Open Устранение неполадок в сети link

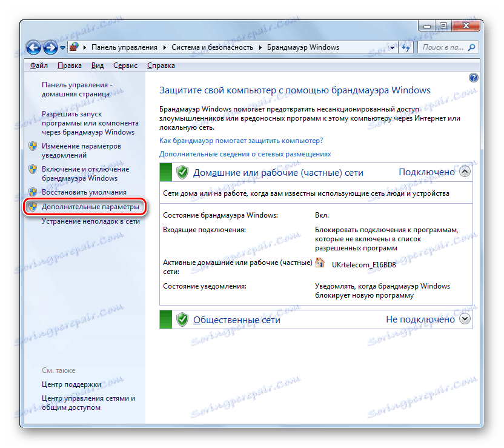pyautogui.click(x=91, y=221)
